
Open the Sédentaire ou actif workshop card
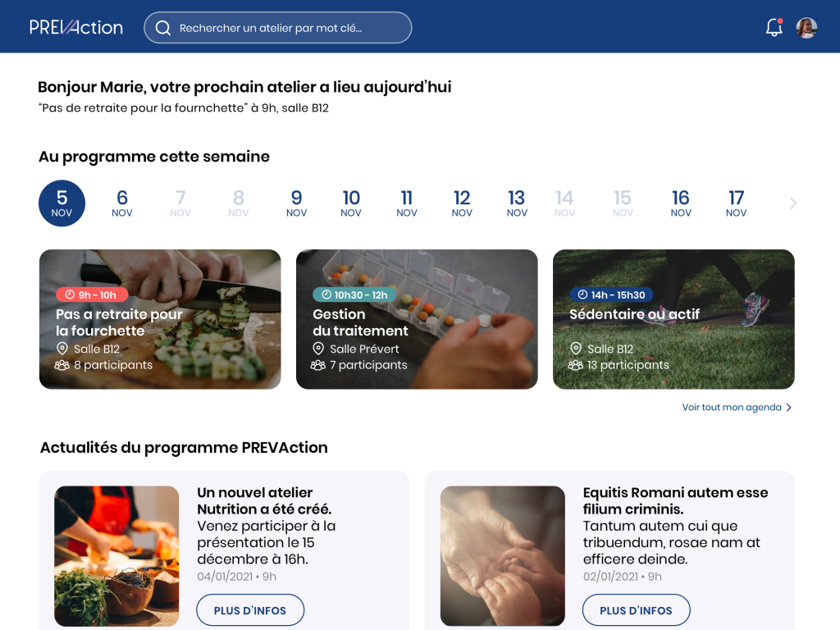(673, 319)
